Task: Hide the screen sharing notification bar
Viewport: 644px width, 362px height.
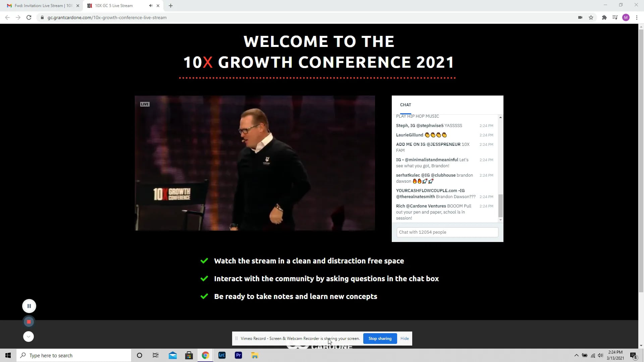Action: pos(405,338)
